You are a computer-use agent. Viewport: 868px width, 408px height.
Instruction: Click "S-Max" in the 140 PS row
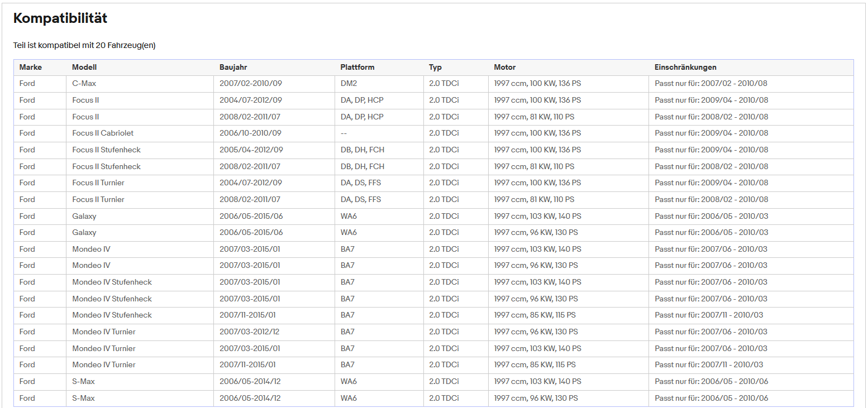(83, 381)
